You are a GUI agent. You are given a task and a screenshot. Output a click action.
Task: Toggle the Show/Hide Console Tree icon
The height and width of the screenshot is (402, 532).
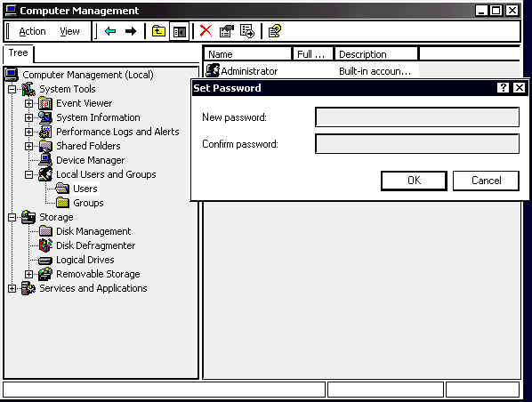179,31
